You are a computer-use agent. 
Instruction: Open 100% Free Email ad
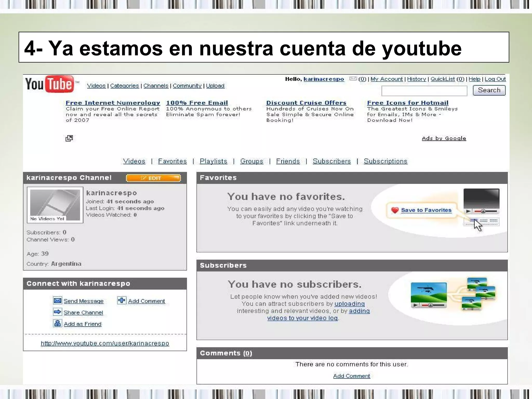point(197,103)
